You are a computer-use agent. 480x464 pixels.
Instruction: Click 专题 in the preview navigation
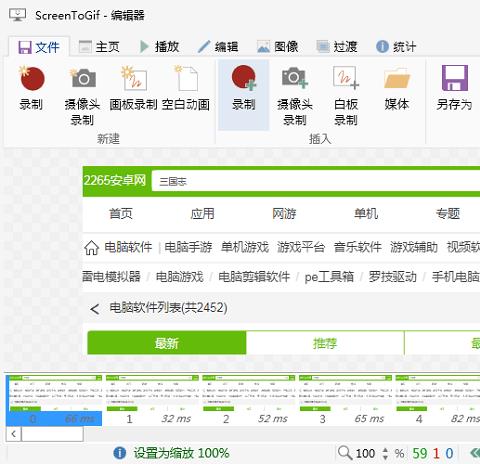pos(448,213)
